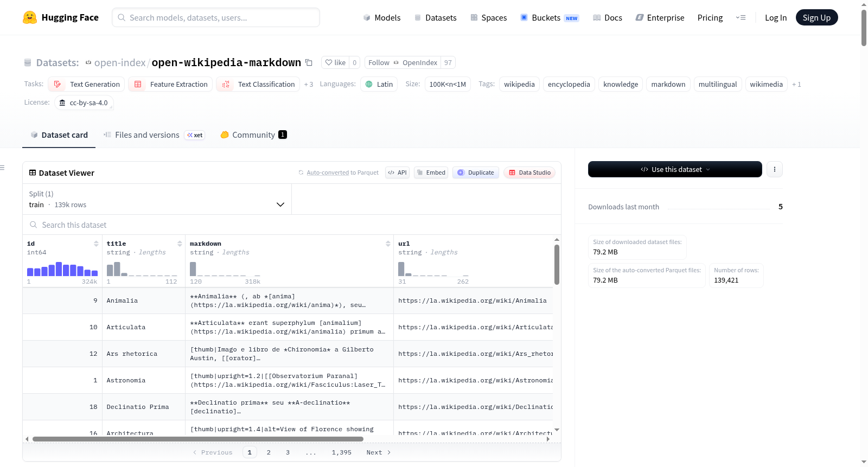Click the API button
The width and height of the screenshot is (868, 467).
[x=397, y=172]
